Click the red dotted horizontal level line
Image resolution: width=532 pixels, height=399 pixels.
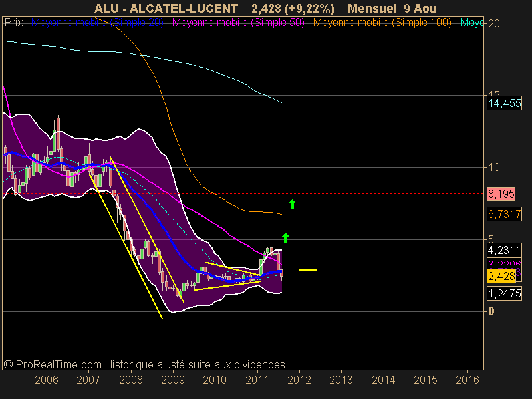point(243,194)
